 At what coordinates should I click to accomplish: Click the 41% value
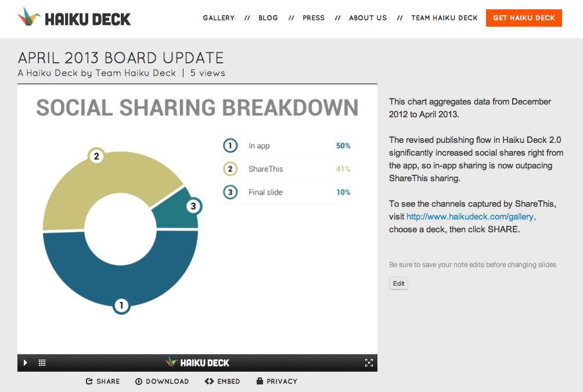(343, 169)
